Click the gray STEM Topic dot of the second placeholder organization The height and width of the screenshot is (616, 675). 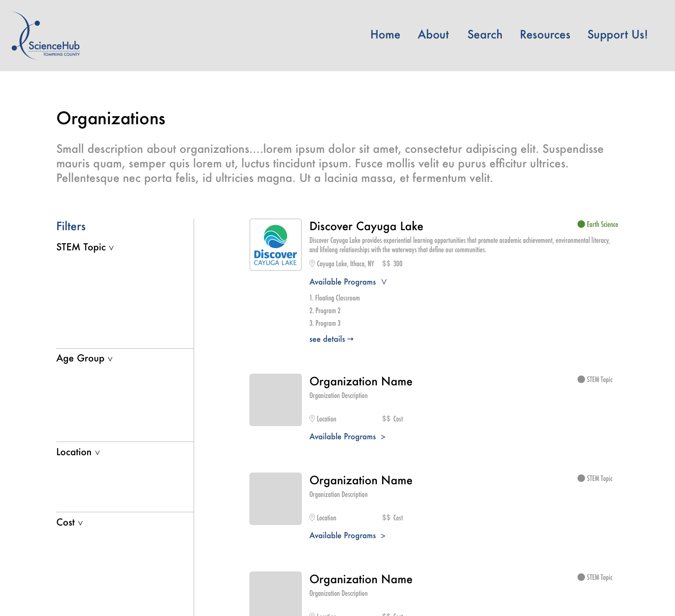(x=581, y=478)
